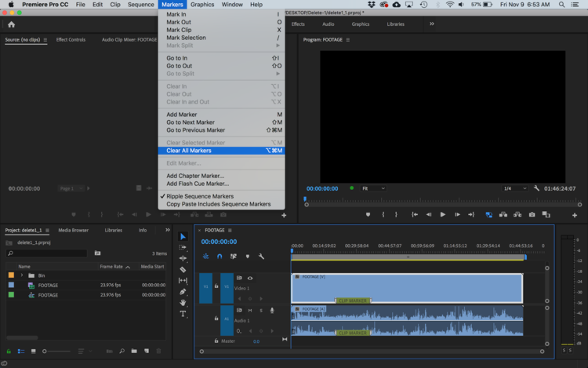The image size is (588, 368).
Task: Click the Home icon
Action: [11, 24]
